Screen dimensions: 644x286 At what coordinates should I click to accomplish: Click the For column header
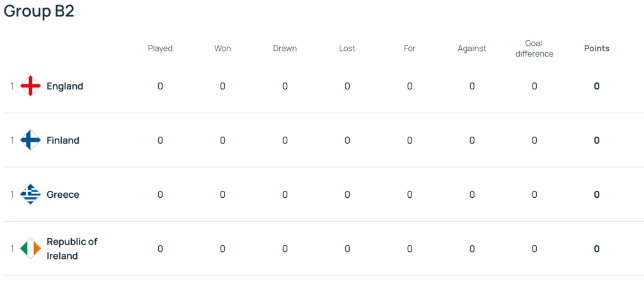[x=410, y=49]
